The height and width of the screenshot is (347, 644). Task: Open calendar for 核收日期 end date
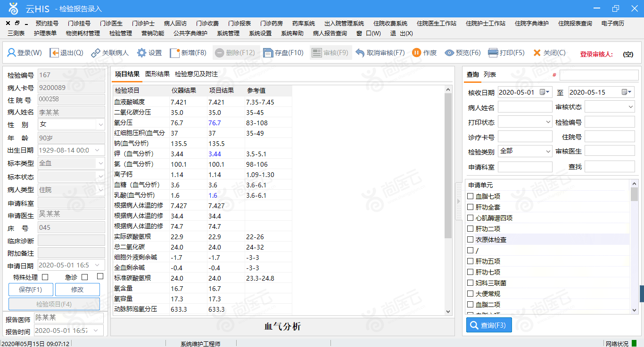coord(627,92)
